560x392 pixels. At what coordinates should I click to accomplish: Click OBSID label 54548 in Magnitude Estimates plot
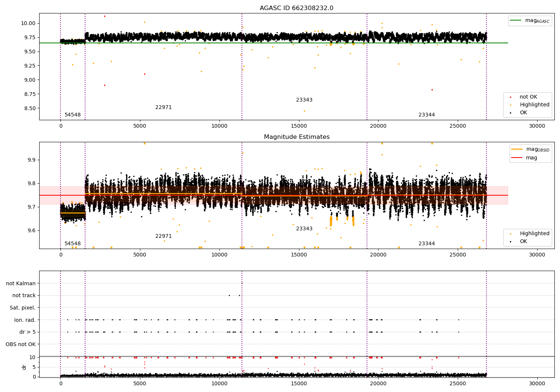[x=72, y=244]
